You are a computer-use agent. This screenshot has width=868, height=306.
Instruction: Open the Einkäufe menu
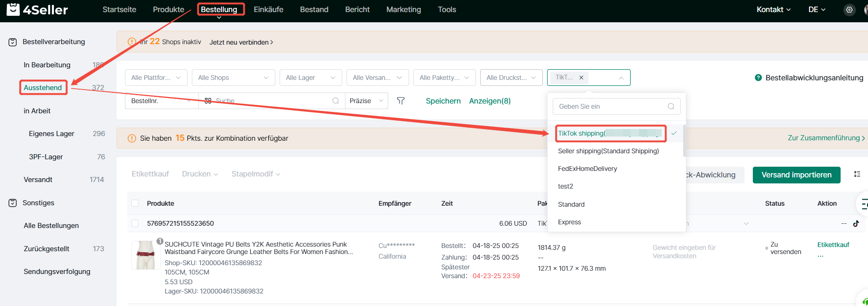point(268,9)
